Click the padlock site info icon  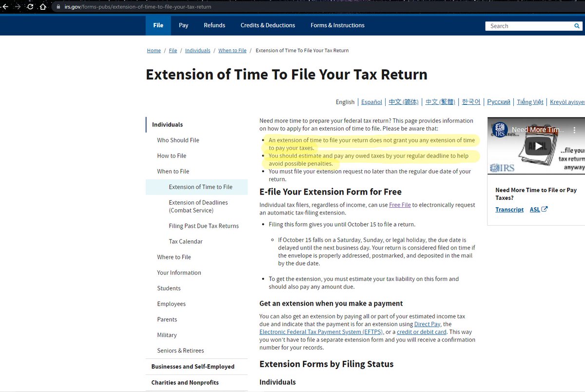click(x=58, y=7)
